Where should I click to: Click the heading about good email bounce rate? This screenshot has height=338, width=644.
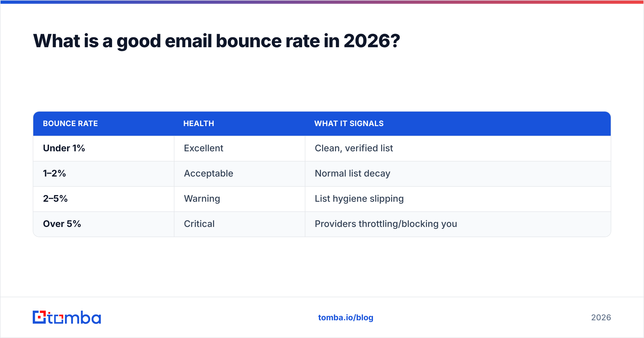[x=217, y=41]
